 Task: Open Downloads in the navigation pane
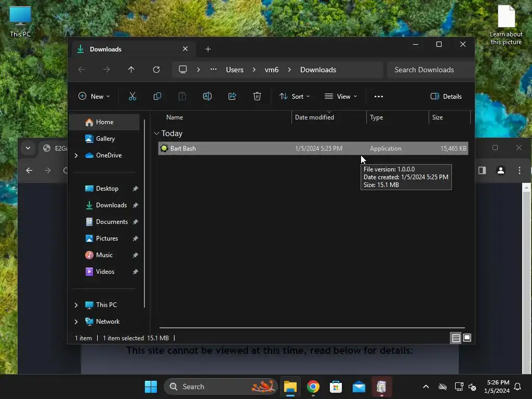(x=106, y=205)
